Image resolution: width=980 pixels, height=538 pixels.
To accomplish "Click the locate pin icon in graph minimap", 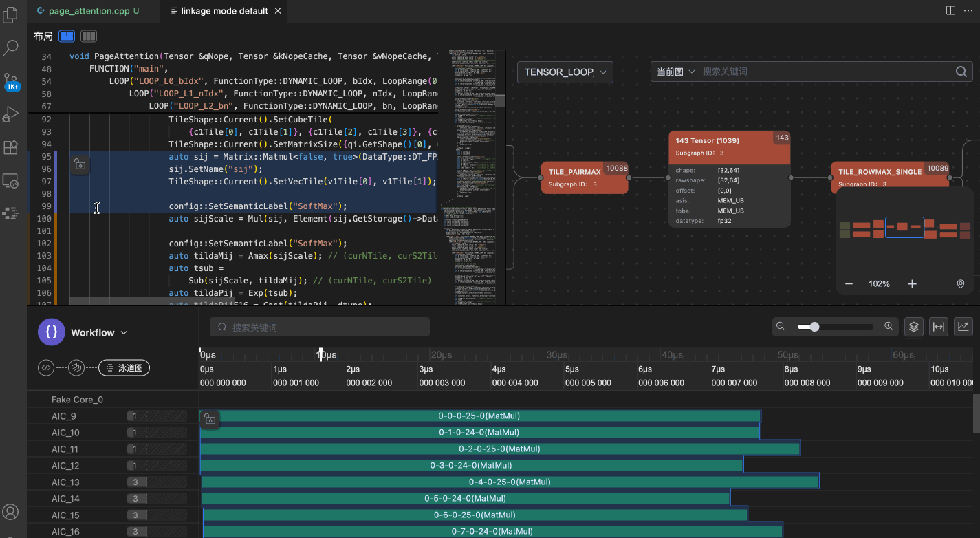I will pyautogui.click(x=960, y=284).
